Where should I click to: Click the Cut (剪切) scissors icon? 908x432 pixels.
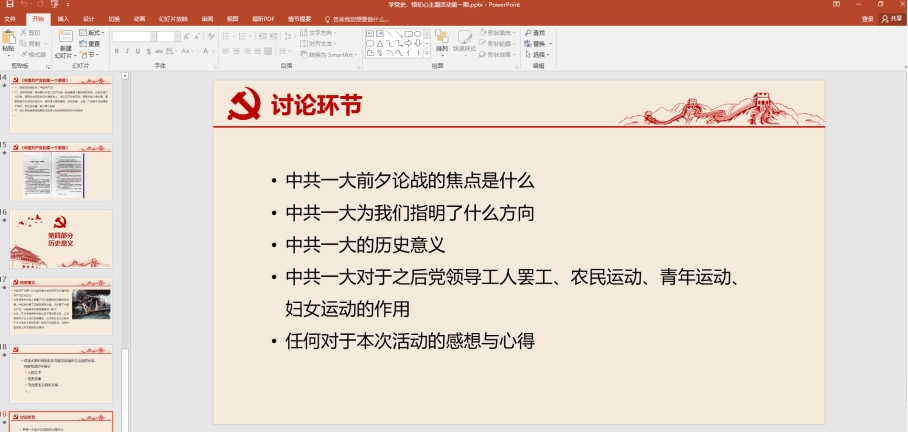(24, 33)
